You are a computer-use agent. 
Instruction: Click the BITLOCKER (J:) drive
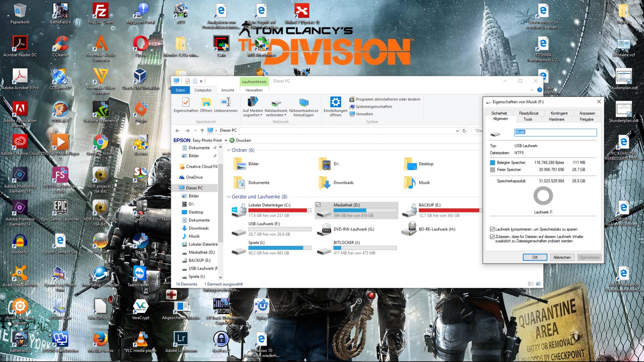[x=356, y=248]
